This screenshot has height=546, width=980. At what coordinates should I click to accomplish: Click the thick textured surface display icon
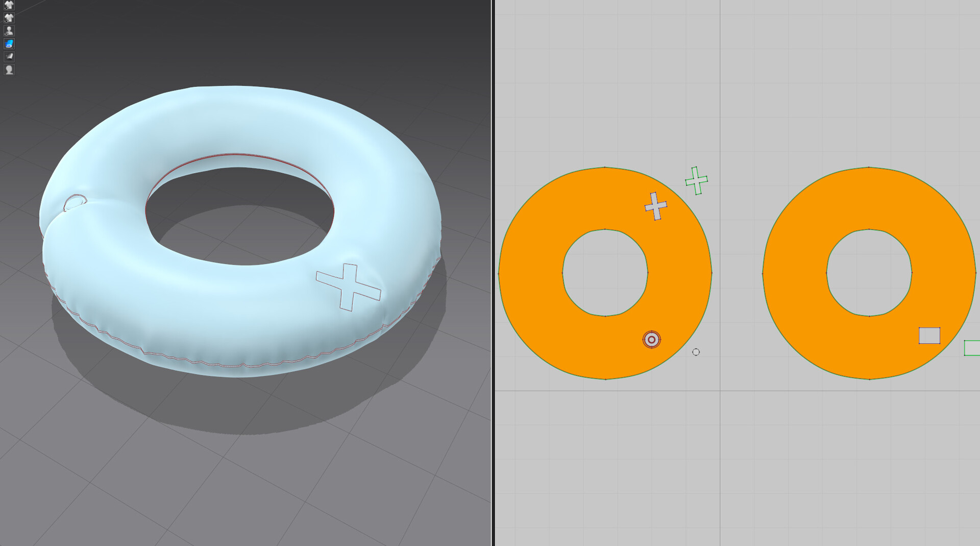(x=9, y=56)
